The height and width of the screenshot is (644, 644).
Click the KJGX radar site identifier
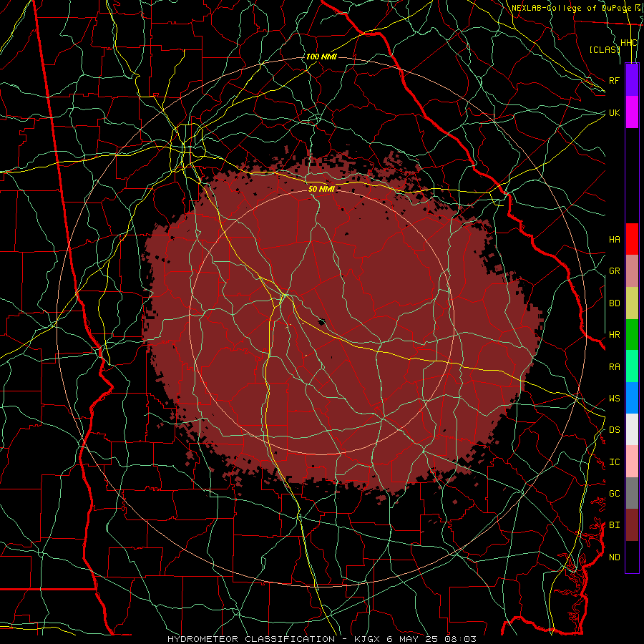369,639
